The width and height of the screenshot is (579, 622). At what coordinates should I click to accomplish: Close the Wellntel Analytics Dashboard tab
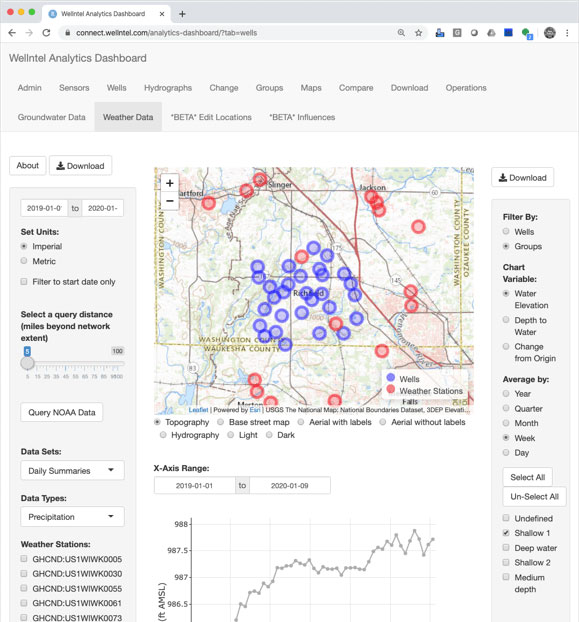(162, 14)
